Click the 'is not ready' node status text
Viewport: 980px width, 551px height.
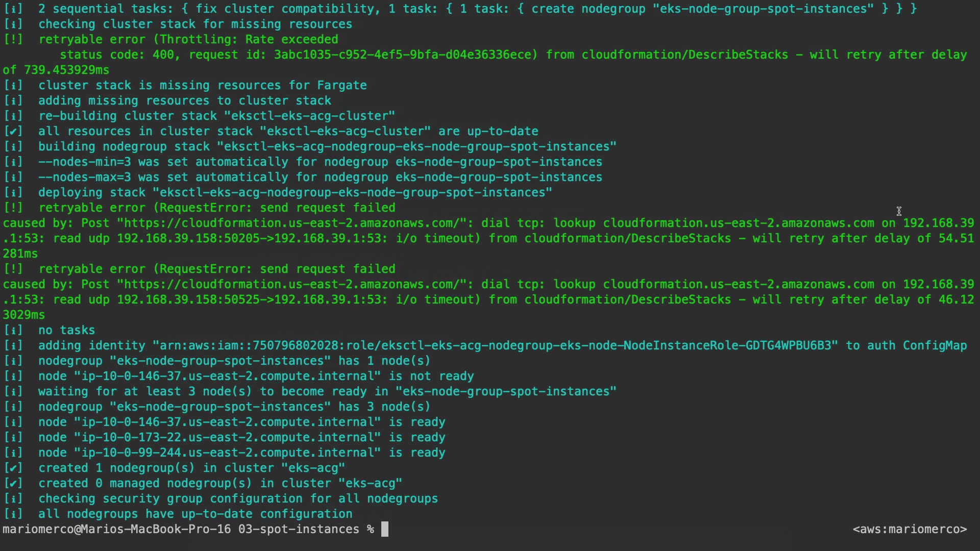[431, 377]
